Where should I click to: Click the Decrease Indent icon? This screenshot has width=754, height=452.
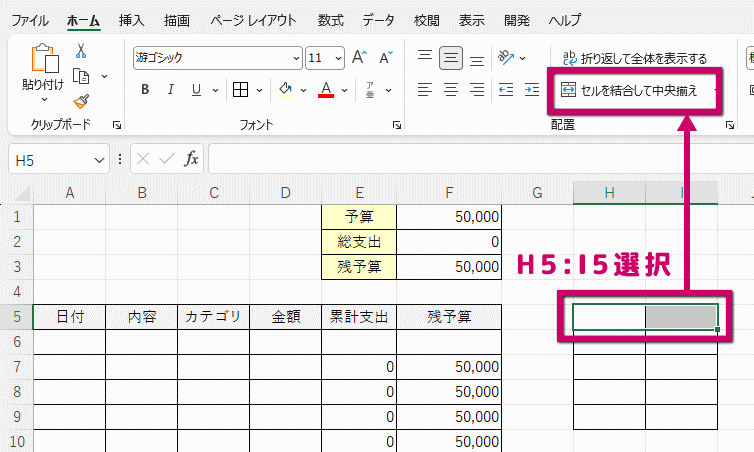tap(505, 90)
